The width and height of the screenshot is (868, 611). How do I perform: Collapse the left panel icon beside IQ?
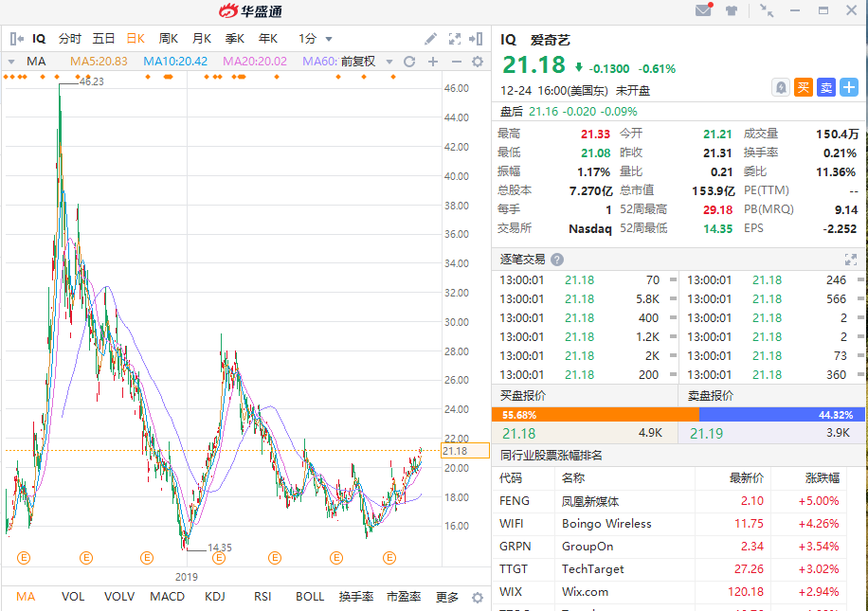(x=17, y=39)
